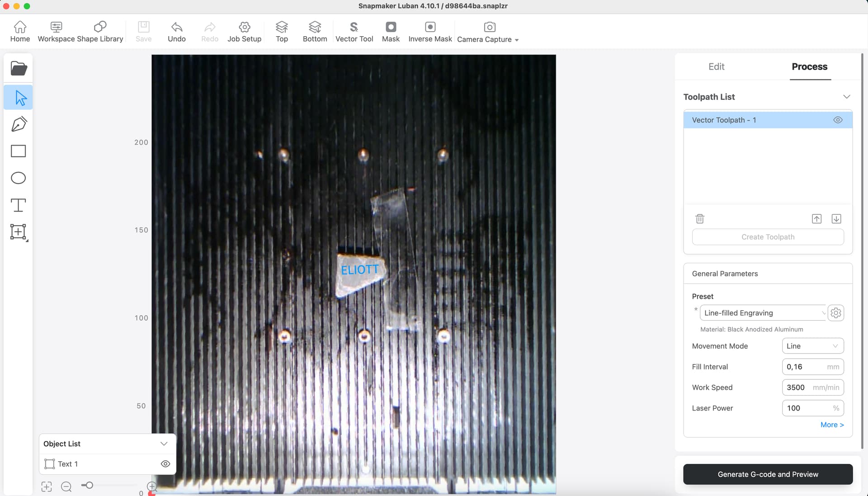
Task: Open Job Setup in toolbar
Action: tap(244, 32)
